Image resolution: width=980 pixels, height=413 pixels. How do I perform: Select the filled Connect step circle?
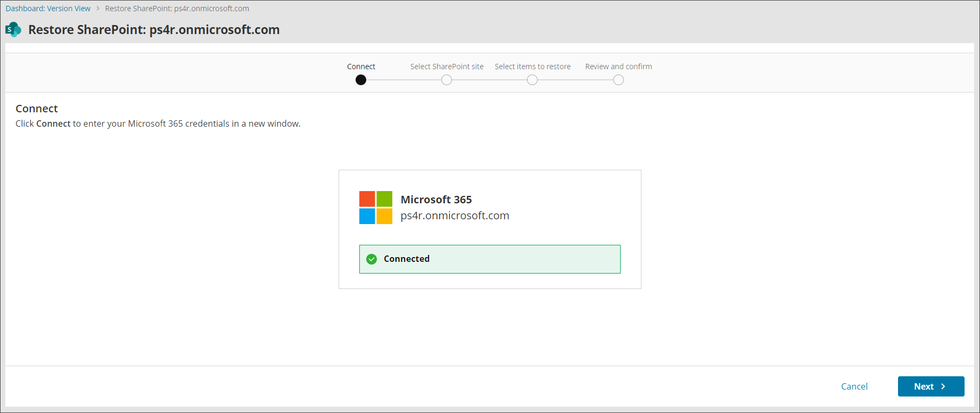click(x=361, y=80)
